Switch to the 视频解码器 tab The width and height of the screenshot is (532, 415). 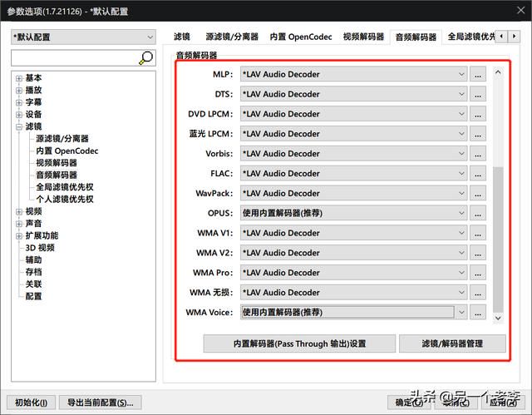(x=363, y=37)
